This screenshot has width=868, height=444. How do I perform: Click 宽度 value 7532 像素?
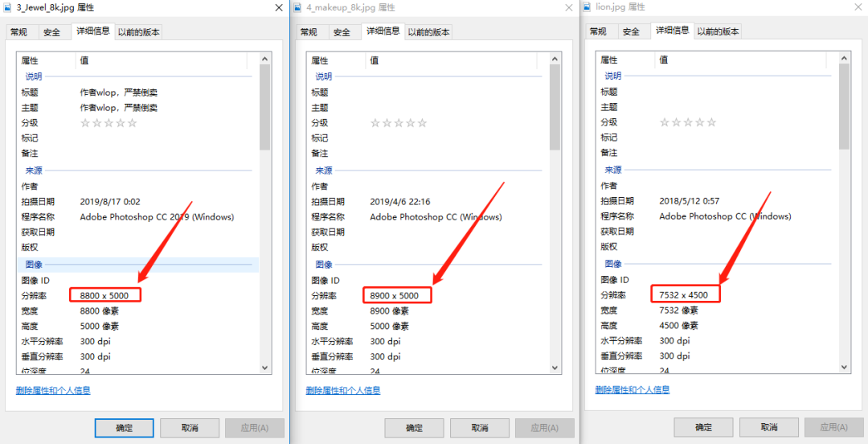tap(679, 310)
